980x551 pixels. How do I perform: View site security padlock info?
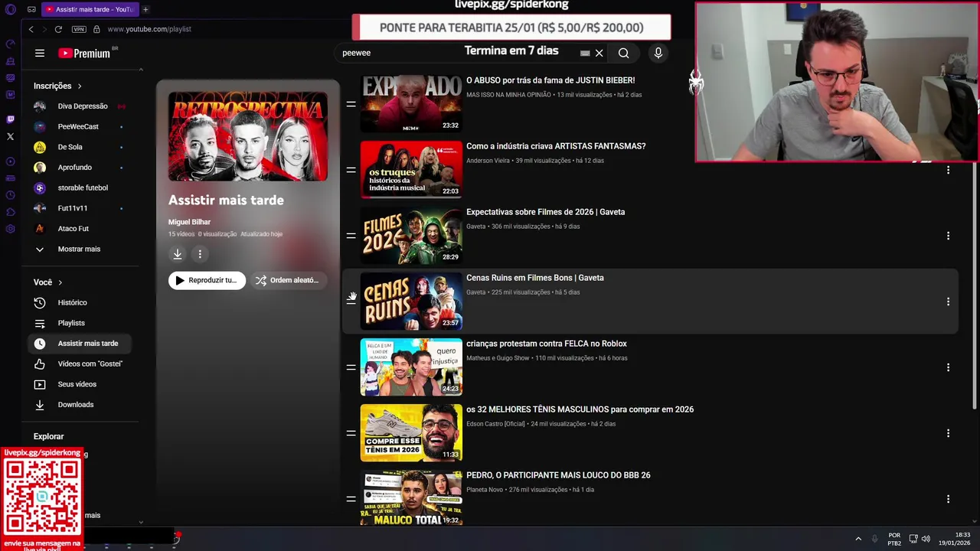click(96, 29)
